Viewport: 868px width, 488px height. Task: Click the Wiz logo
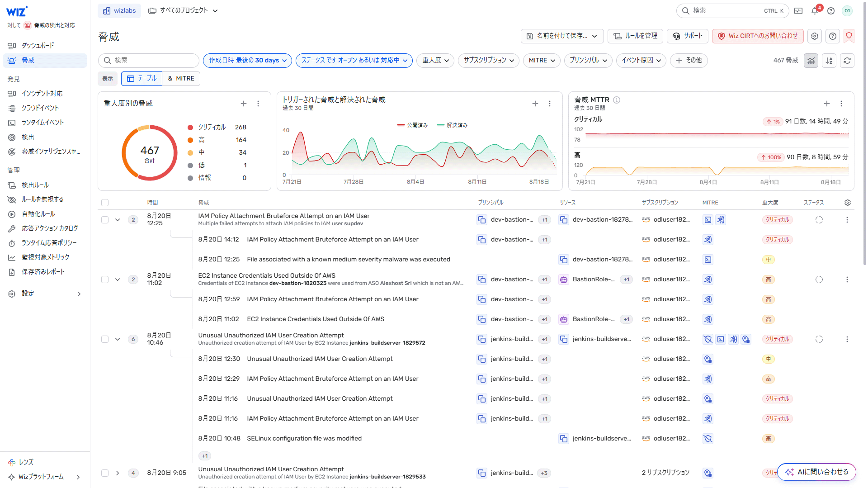click(16, 11)
